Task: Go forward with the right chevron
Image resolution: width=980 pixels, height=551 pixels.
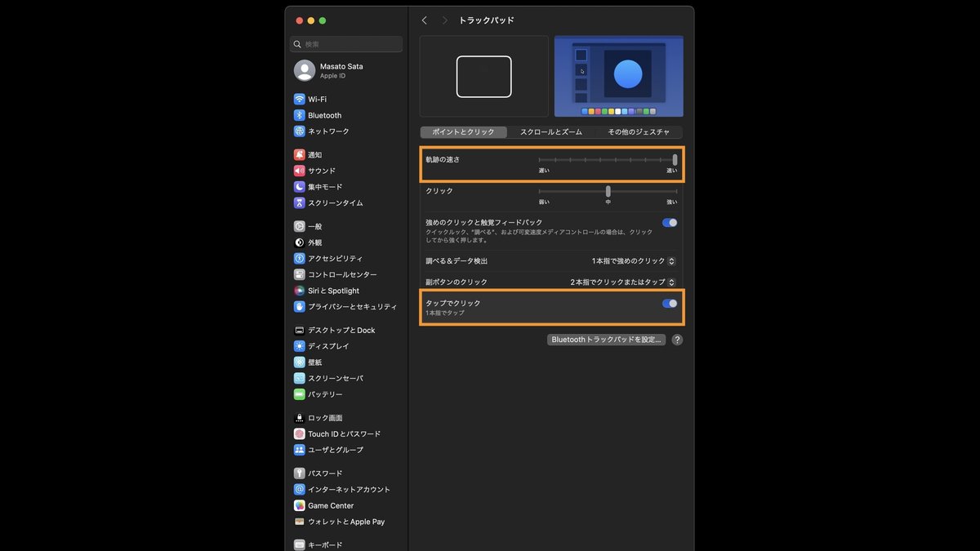Action: pyautogui.click(x=444, y=20)
